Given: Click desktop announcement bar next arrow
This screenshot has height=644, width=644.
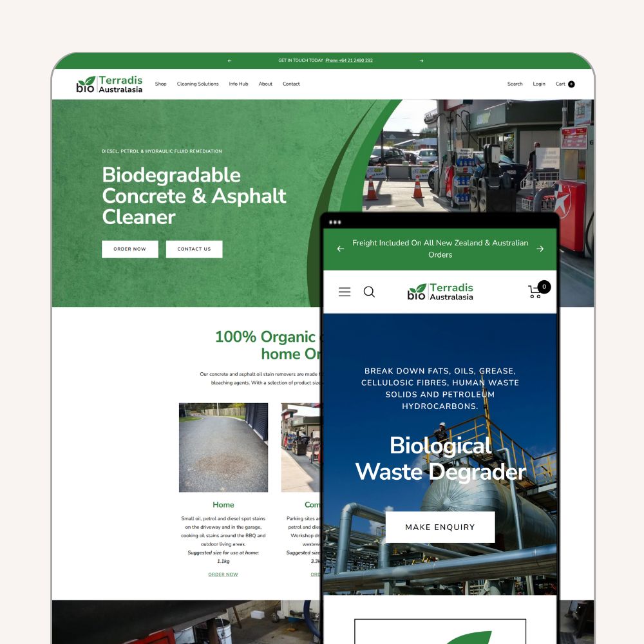Looking at the screenshot, I should pos(421,61).
